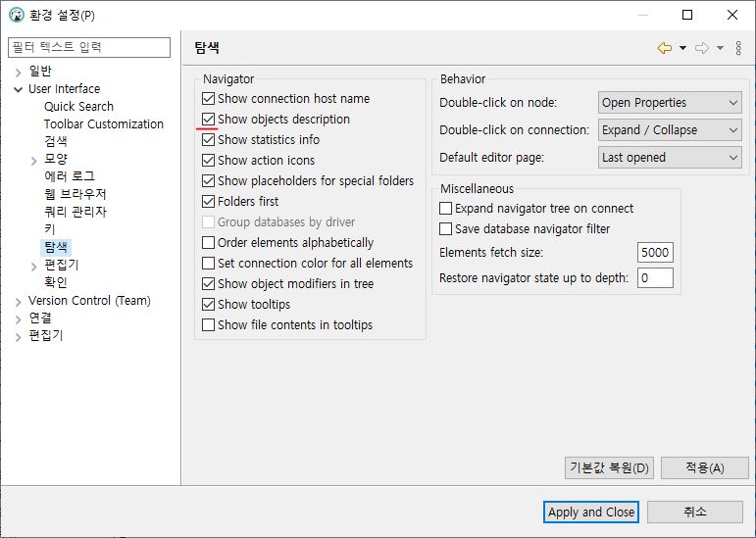Screen dimensions: 756x538
Task: Click the 취소 button
Action: click(x=695, y=512)
